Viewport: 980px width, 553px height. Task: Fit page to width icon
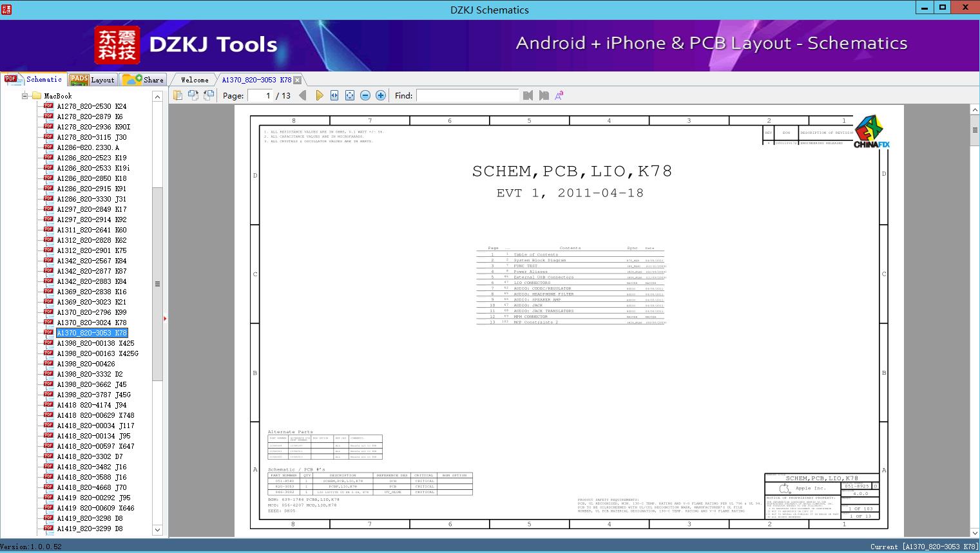[334, 95]
